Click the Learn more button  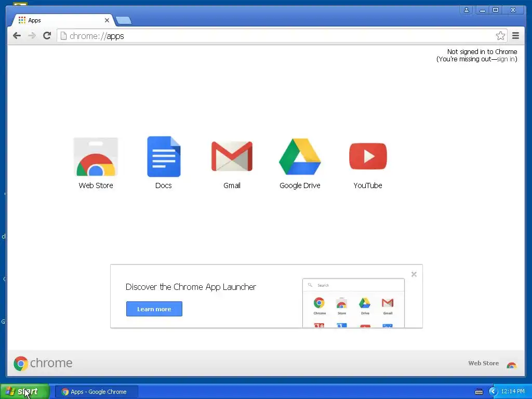pyautogui.click(x=154, y=309)
